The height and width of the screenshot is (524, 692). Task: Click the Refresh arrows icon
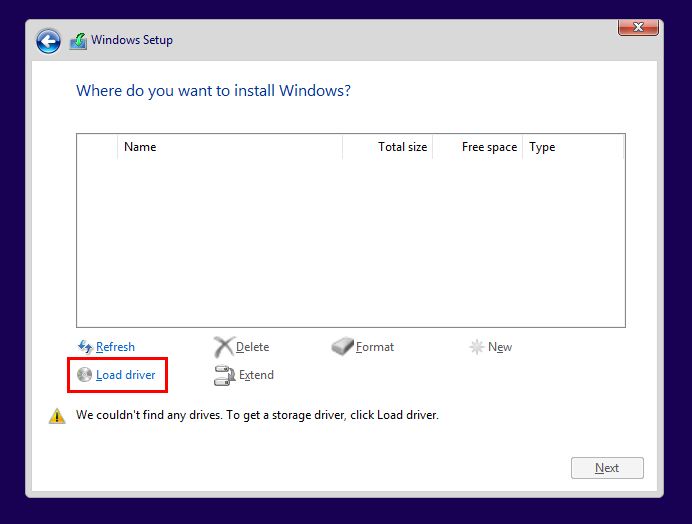[x=85, y=347]
